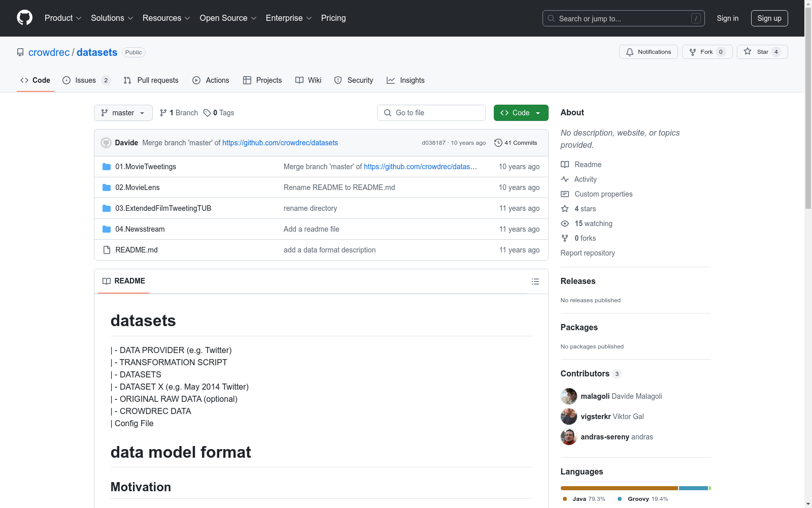Click the vigsterkr contributor avatar
The image size is (812, 508).
[569, 417]
